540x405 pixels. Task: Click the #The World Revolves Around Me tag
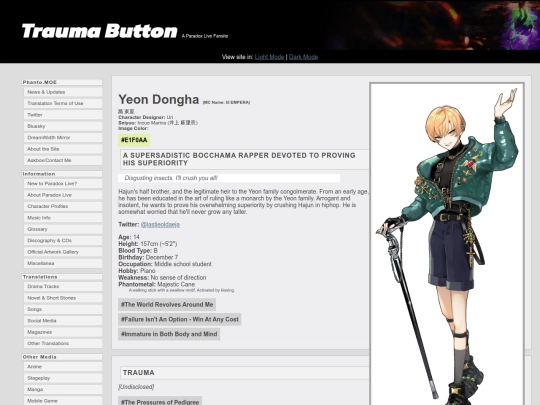click(167, 304)
